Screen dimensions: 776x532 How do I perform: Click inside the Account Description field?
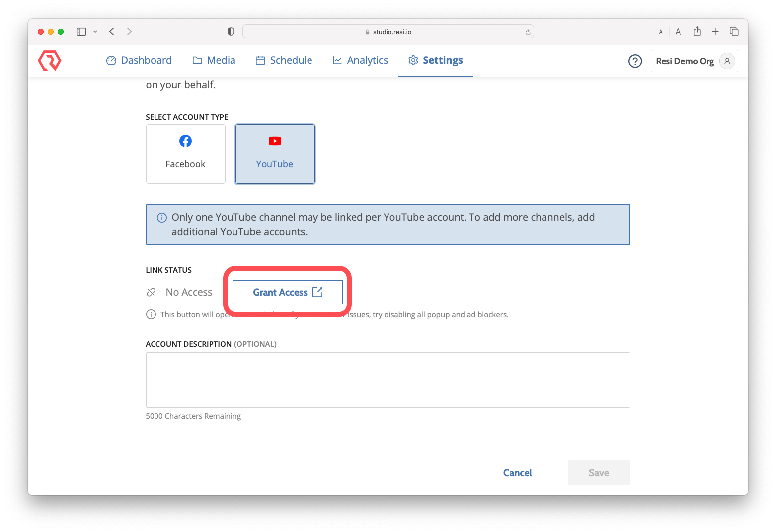click(388, 380)
